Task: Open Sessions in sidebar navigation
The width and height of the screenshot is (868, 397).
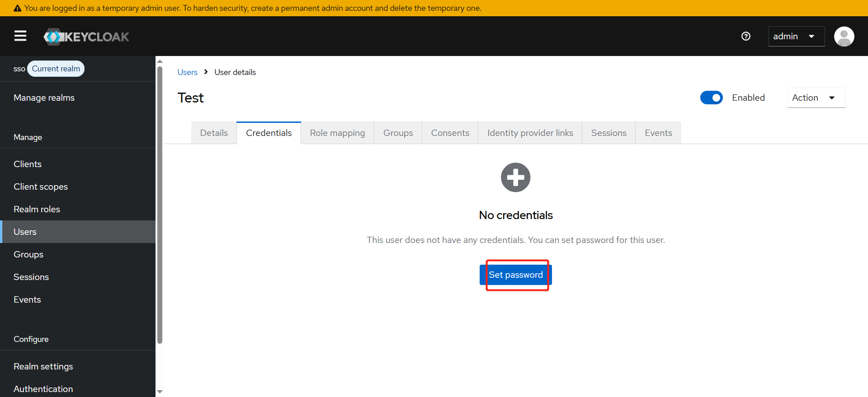Action: pyautogui.click(x=78, y=277)
